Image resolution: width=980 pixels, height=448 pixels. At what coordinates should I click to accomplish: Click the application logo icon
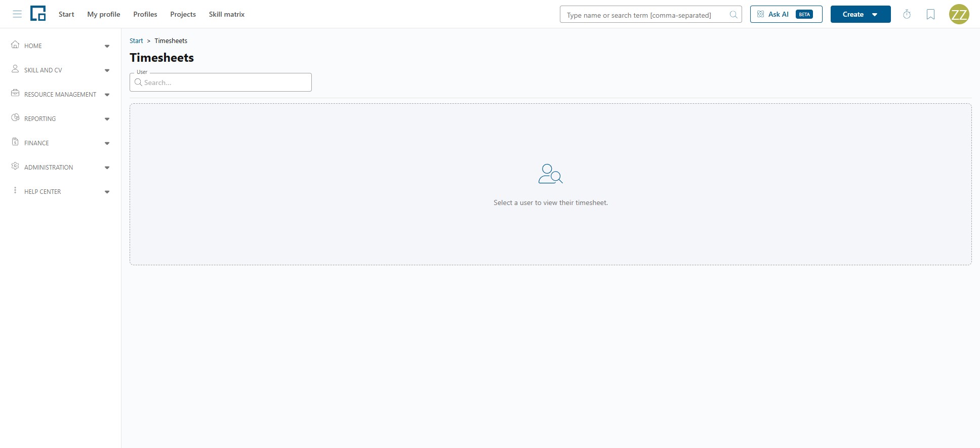[38, 14]
